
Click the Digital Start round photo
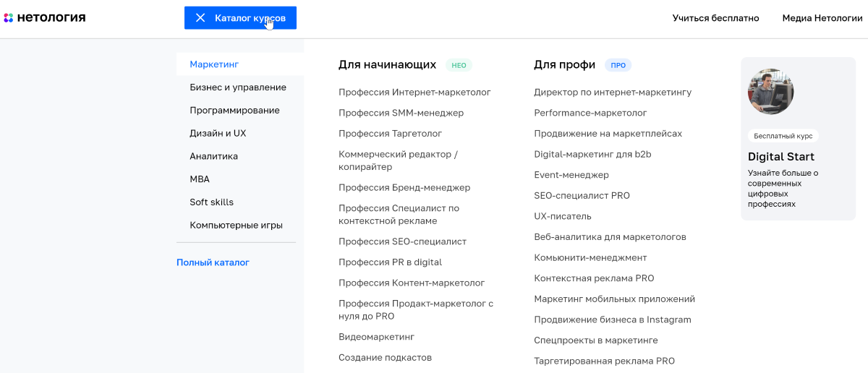point(770,92)
